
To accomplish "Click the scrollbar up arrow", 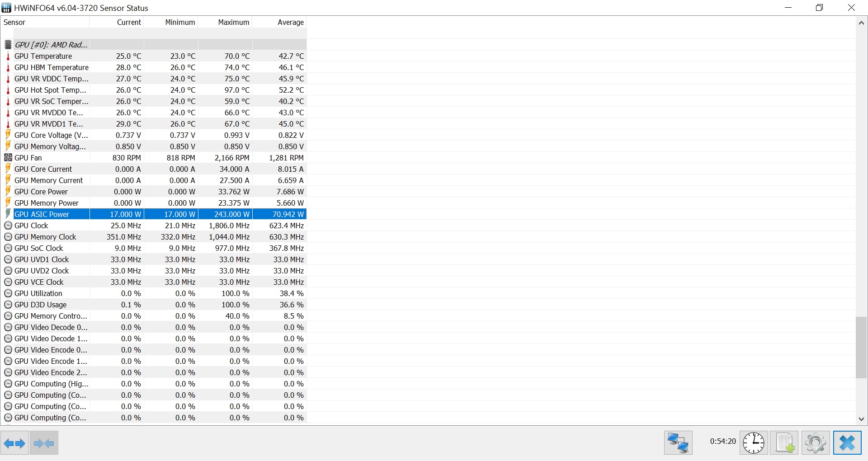I will 861,23.
